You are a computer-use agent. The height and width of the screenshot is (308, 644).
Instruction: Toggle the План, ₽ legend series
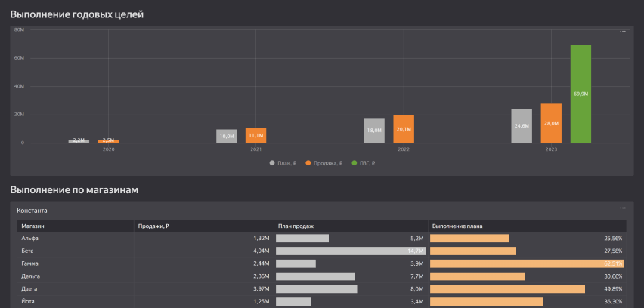[283, 162]
